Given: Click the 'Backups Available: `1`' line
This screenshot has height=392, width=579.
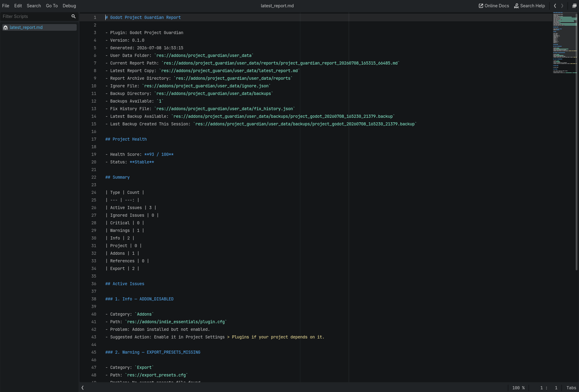Looking at the screenshot, I should tap(135, 101).
